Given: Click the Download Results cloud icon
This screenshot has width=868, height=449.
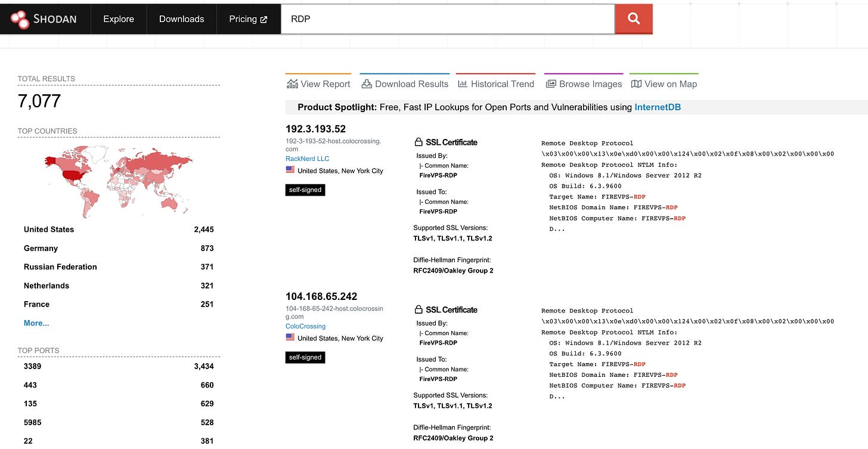Looking at the screenshot, I should 366,84.
